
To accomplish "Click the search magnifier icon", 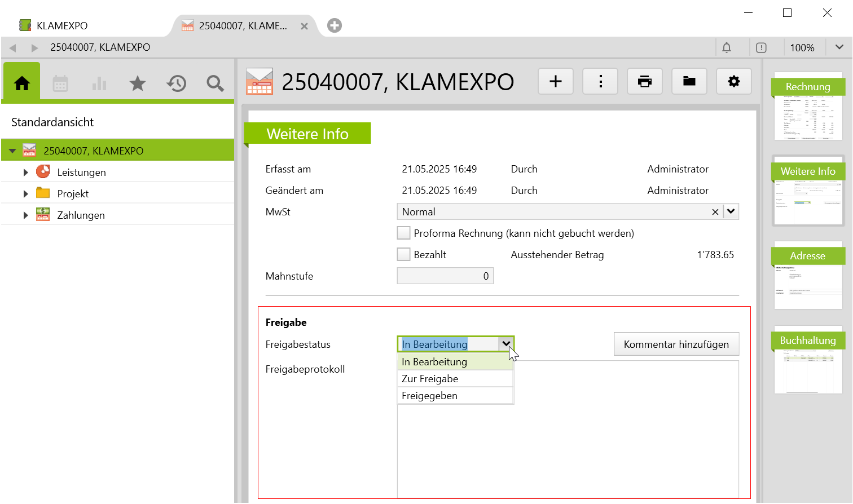I will (x=215, y=83).
